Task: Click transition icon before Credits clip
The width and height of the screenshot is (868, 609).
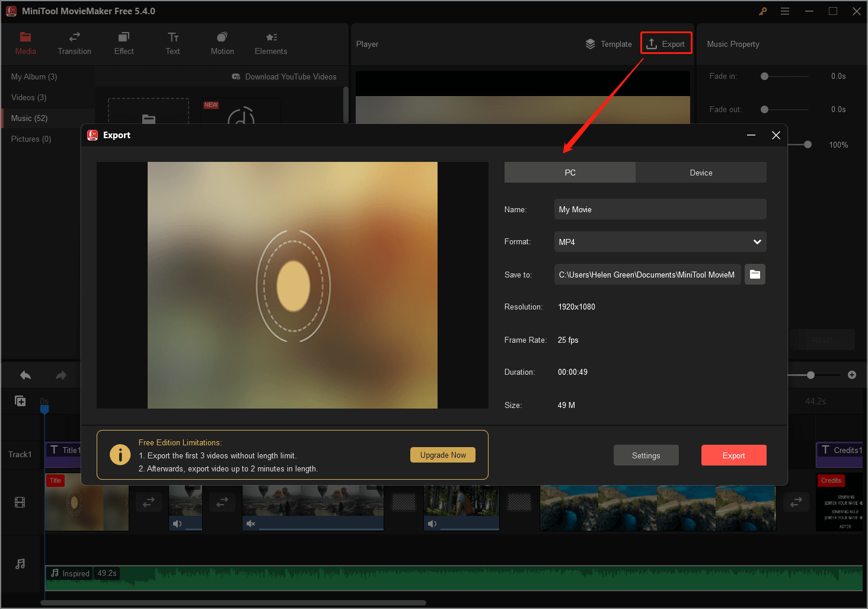Action: pos(796,502)
